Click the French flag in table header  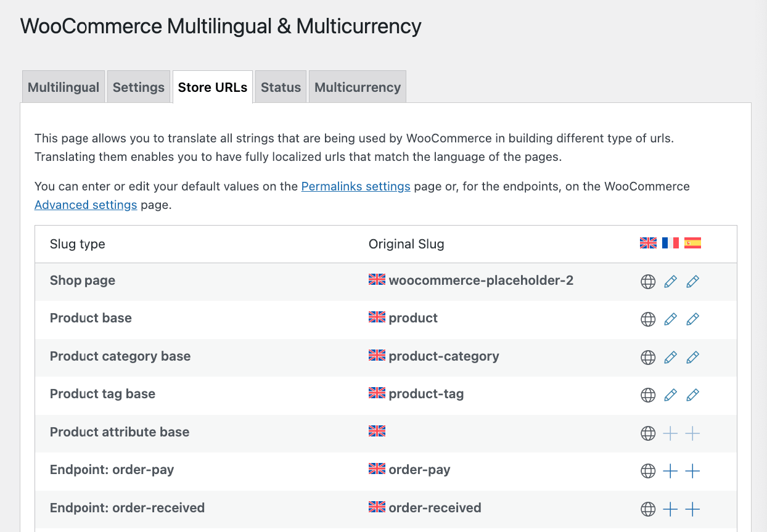670,243
